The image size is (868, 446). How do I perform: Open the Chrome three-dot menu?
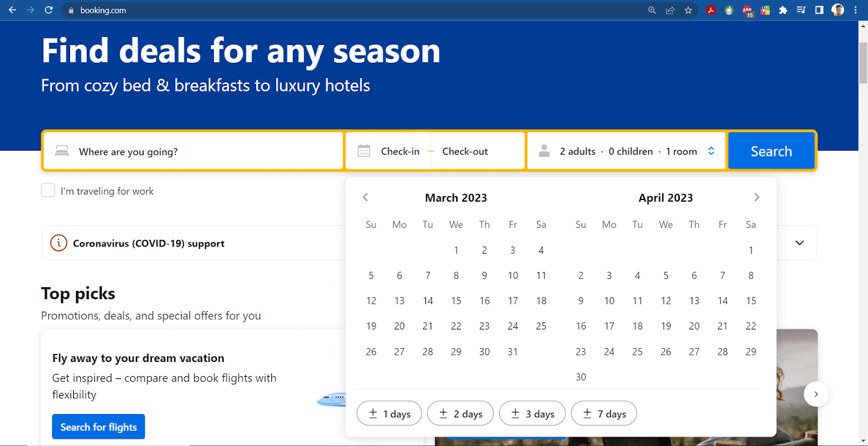coord(855,10)
